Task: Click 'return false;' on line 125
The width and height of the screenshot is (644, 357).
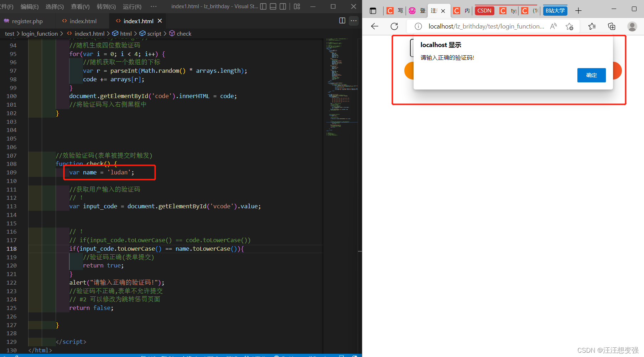Action: point(91,308)
